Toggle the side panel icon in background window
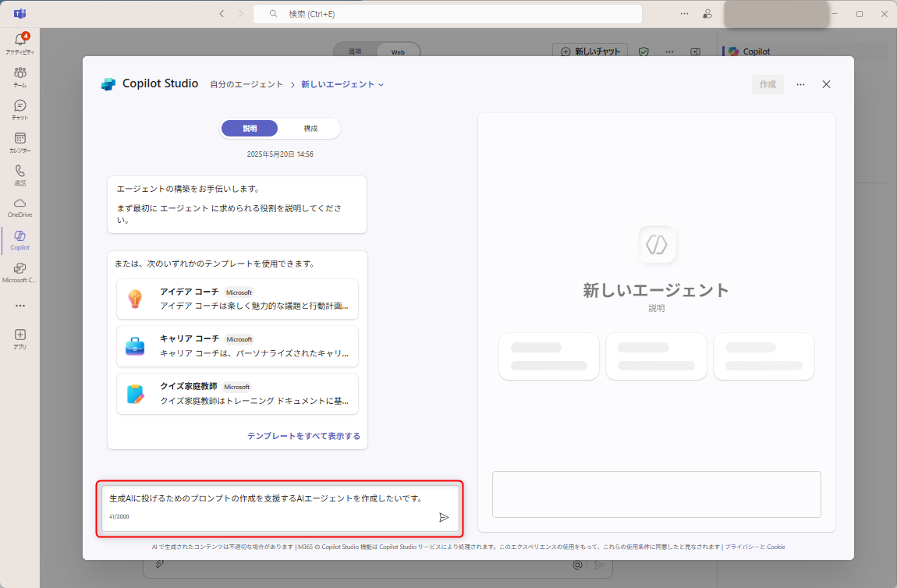 point(695,51)
